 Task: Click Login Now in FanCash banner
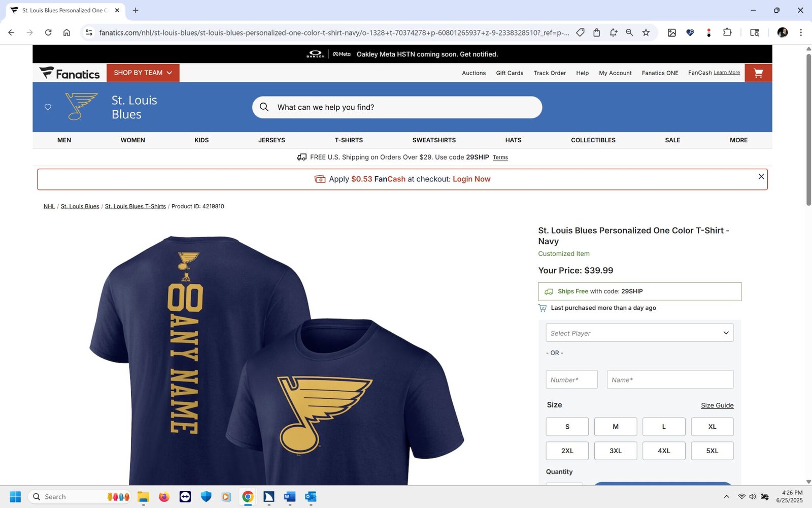[x=471, y=179]
